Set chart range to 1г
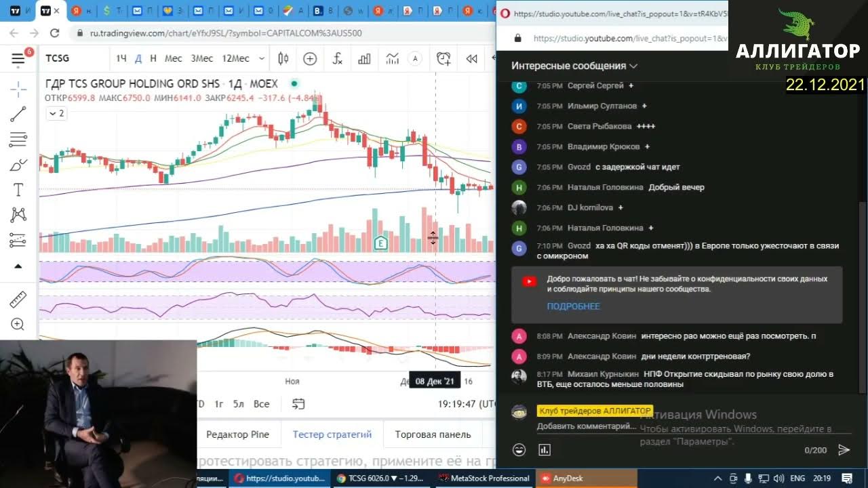The height and width of the screenshot is (488, 868). (219, 404)
